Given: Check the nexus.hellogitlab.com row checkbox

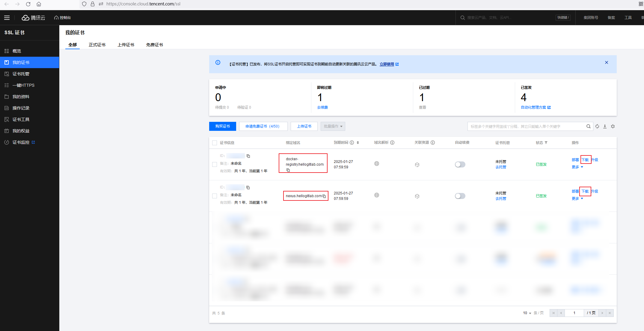Looking at the screenshot, I should click(215, 196).
